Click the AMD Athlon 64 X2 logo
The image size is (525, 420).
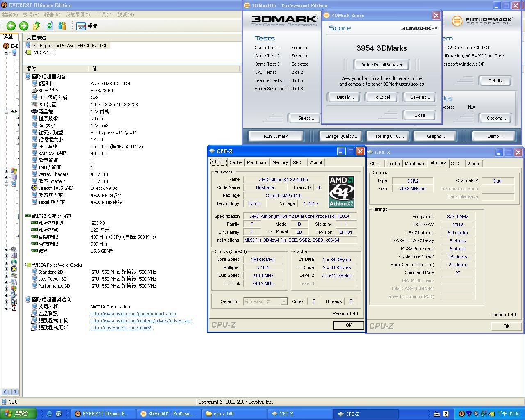tap(341, 192)
